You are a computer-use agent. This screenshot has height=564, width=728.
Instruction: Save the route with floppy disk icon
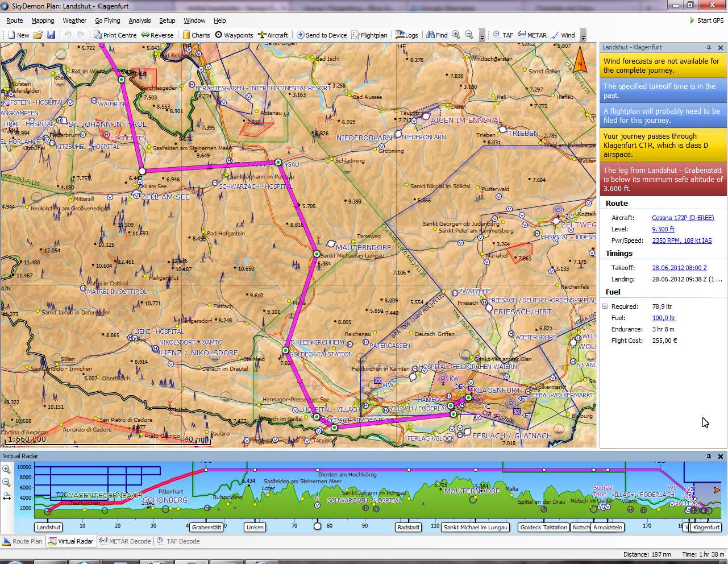[51, 35]
